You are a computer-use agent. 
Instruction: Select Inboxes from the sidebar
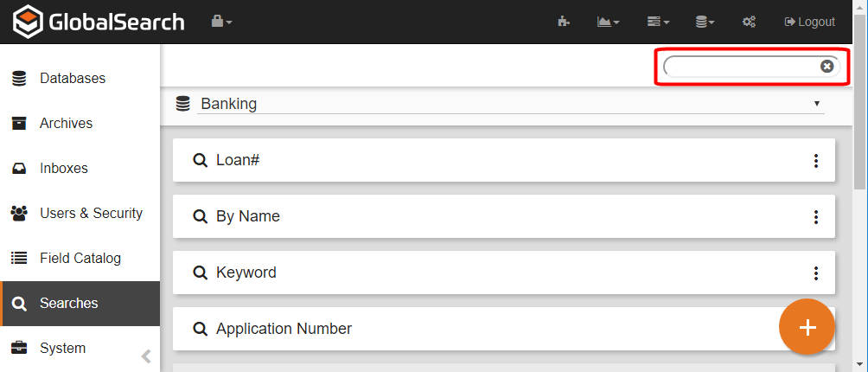coord(64,168)
